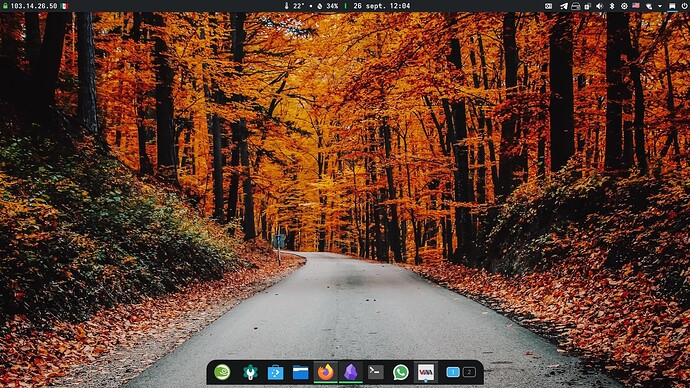This screenshot has height=388, width=690.
Task: Click the screenshot tray icon
Action: coord(548,6)
